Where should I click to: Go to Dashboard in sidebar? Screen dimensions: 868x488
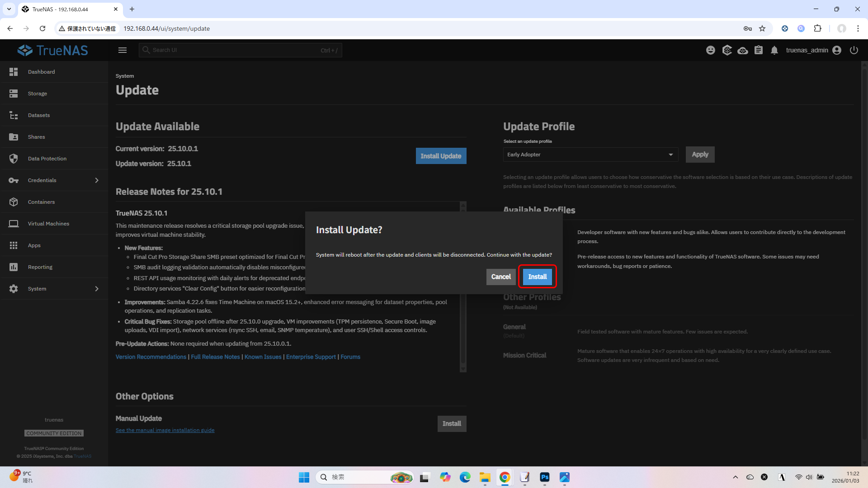click(41, 72)
